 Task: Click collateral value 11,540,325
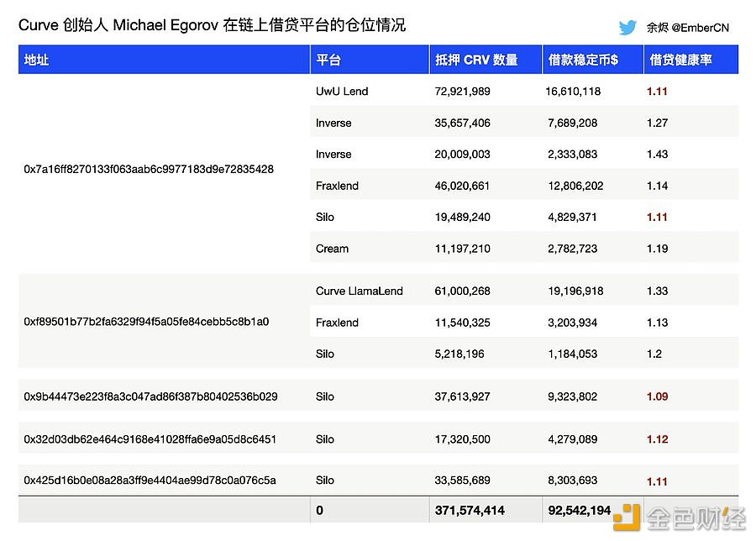tap(462, 323)
